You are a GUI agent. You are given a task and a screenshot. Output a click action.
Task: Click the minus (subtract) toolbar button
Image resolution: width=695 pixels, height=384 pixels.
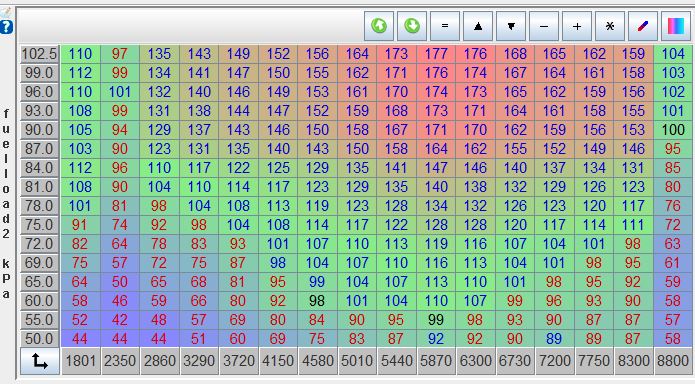click(x=544, y=26)
